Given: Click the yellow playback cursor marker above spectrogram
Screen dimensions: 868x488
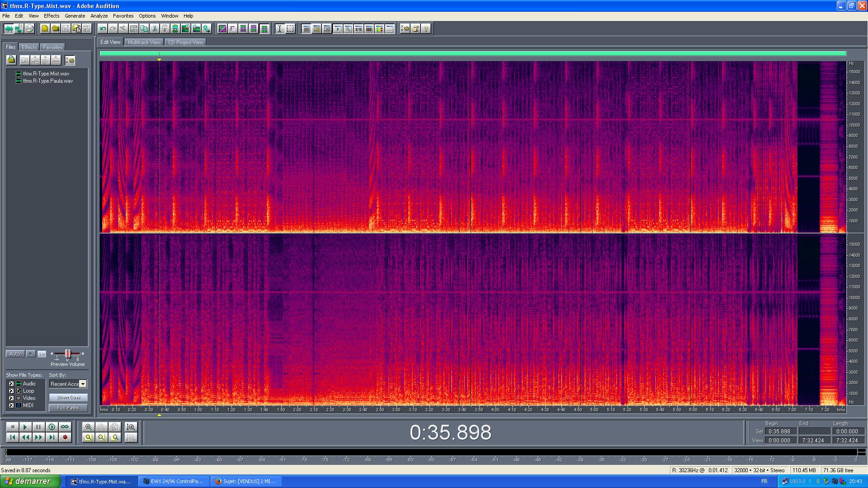Looking at the screenshot, I should 159,60.
